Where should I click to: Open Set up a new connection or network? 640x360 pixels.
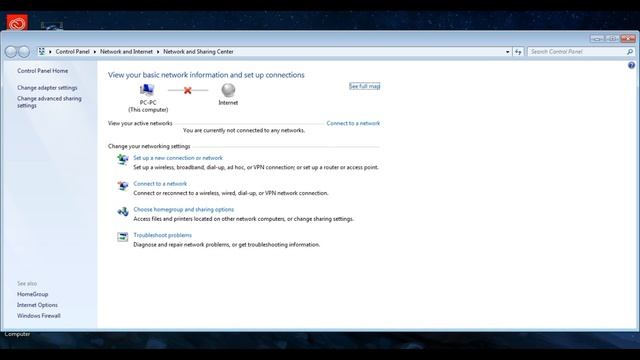click(178, 158)
